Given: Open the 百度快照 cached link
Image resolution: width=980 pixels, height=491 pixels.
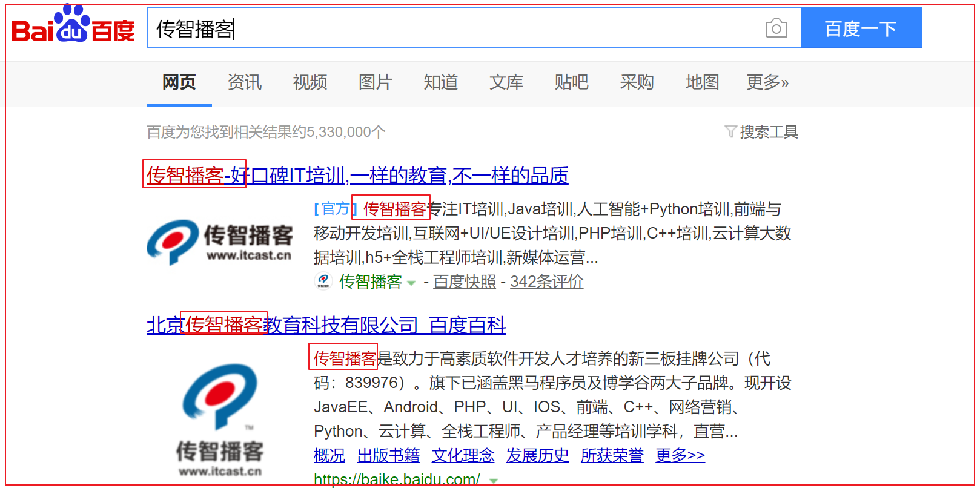Looking at the screenshot, I should click(x=465, y=282).
